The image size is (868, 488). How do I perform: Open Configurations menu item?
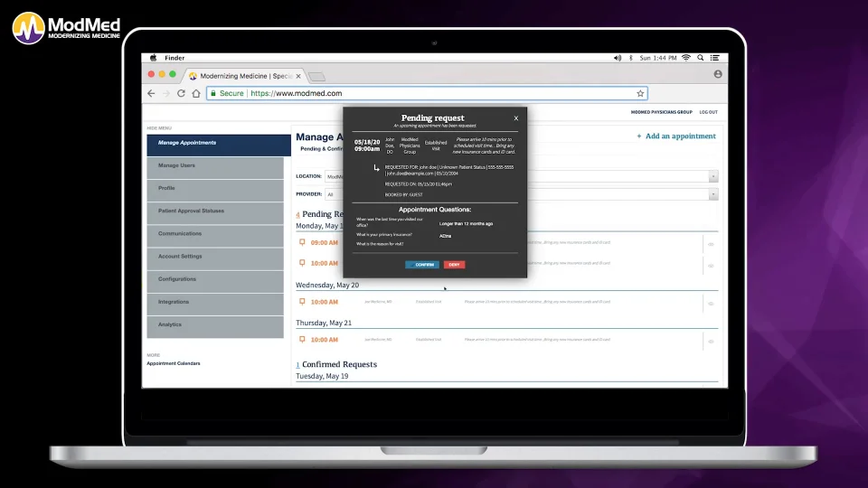click(x=215, y=282)
